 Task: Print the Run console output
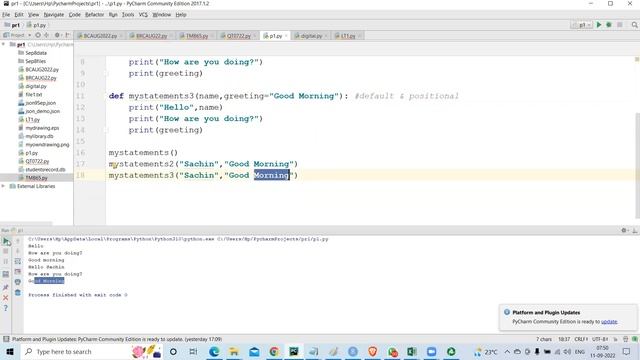point(18,282)
